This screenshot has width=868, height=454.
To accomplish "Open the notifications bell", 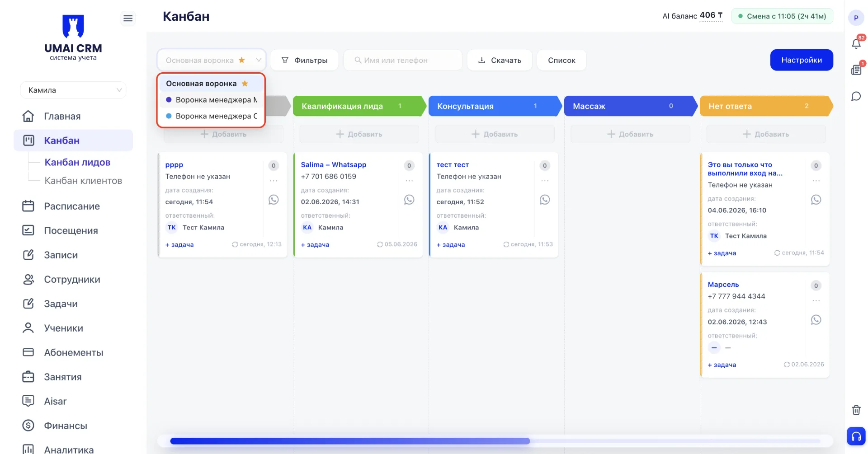I will click(856, 43).
